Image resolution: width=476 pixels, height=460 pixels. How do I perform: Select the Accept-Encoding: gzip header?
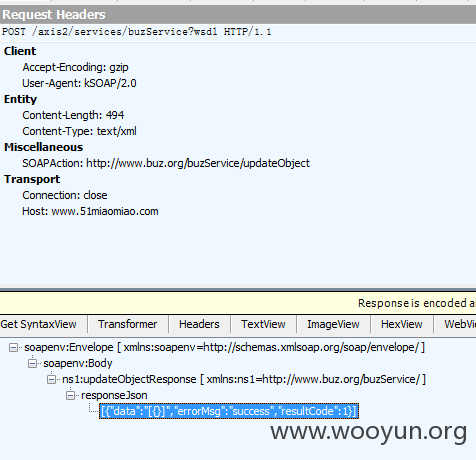pyautogui.click(x=75, y=67)
